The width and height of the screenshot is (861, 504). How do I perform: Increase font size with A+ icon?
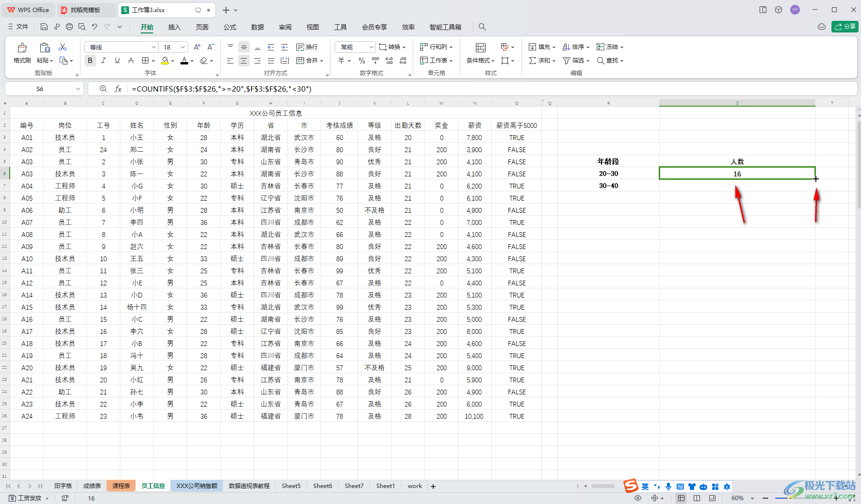[x=197, y=47]
